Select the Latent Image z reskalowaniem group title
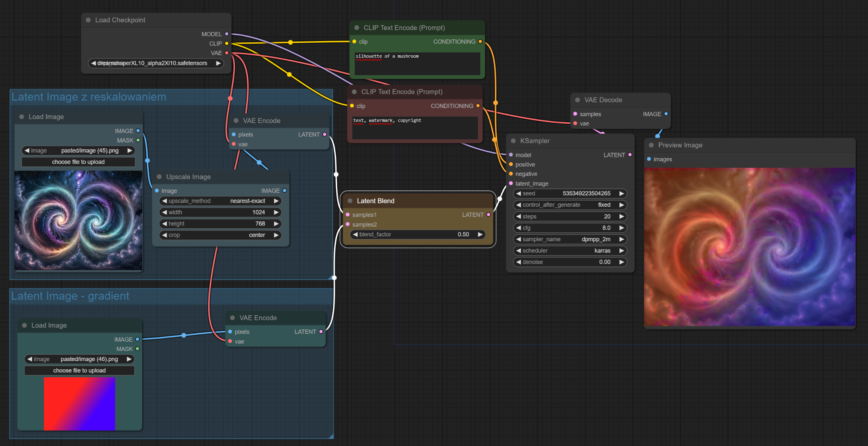Viewport: 868px width, 446px height. tap(89, 97)
